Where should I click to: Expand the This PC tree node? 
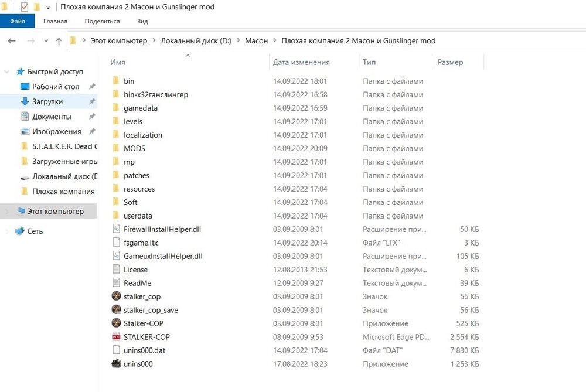6,212
